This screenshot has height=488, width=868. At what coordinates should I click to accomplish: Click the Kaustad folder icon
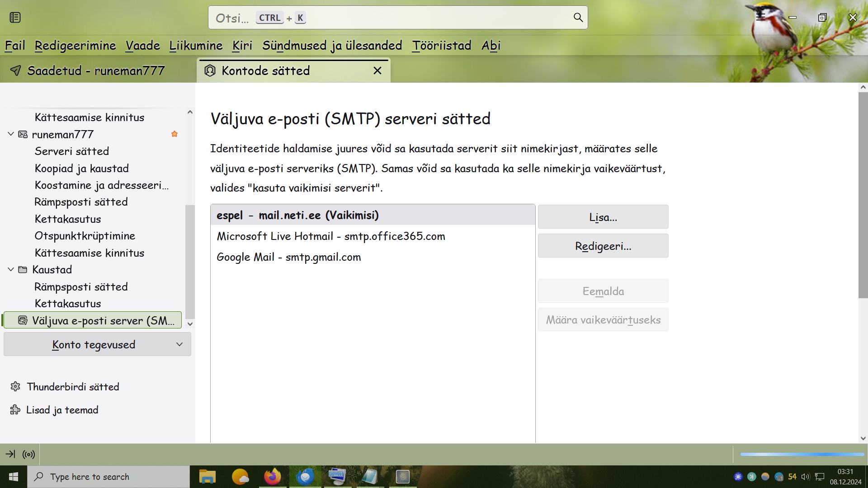click(x=23, y=270)
